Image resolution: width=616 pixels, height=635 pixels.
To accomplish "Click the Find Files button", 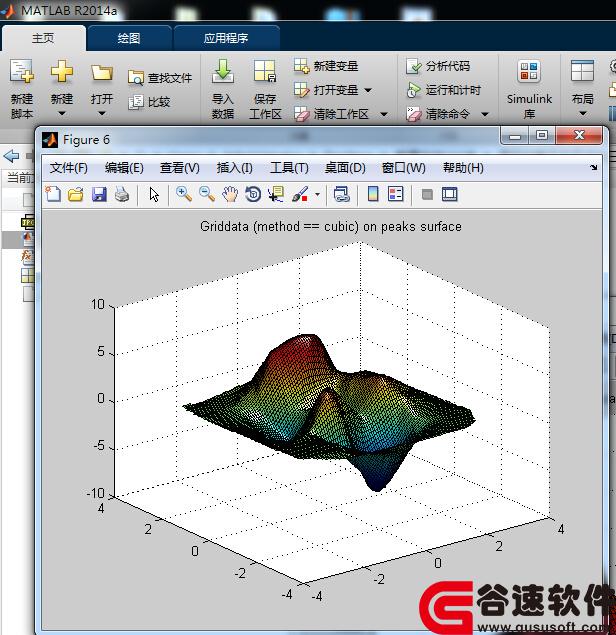I will tap(160, 78).
